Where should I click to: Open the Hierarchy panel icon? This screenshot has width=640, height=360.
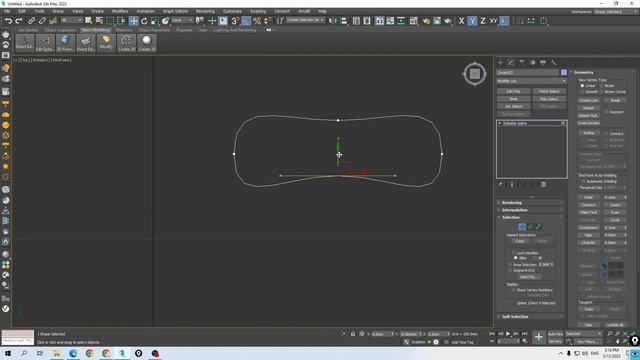click(522, 62)
